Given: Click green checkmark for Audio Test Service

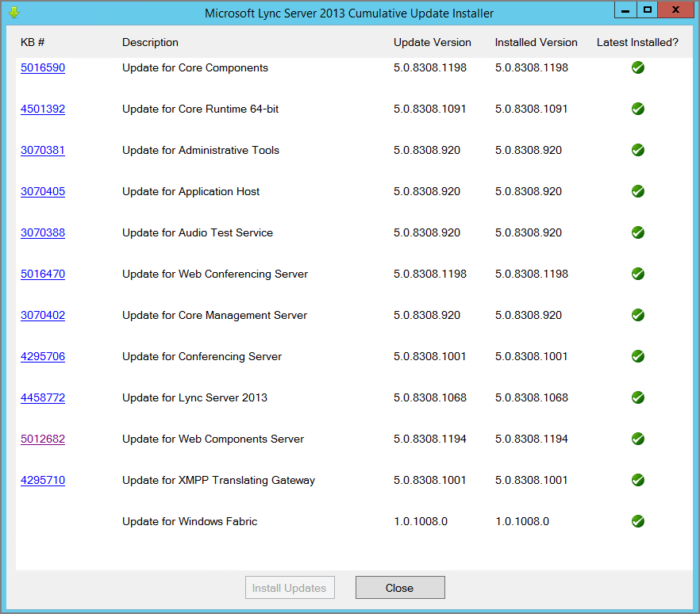Looking at the screenshot, I should [637, 232].
